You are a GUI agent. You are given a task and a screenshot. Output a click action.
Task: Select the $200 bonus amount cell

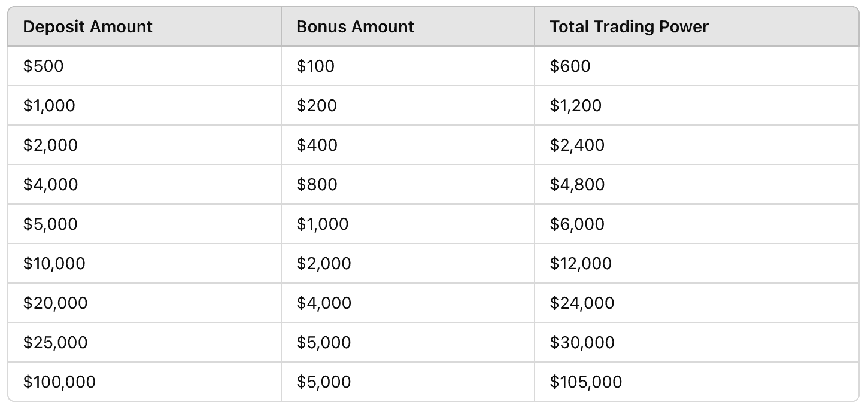click(317, 105)
